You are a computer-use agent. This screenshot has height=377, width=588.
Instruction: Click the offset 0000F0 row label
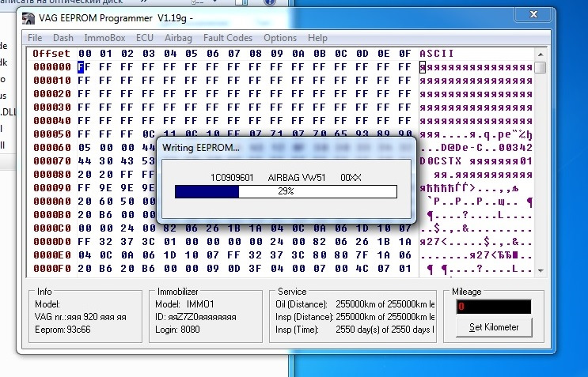coord(52,269)
